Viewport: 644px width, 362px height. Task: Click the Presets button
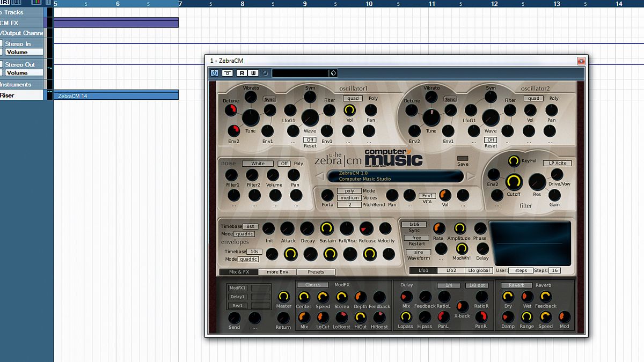(x=316, y=271)
